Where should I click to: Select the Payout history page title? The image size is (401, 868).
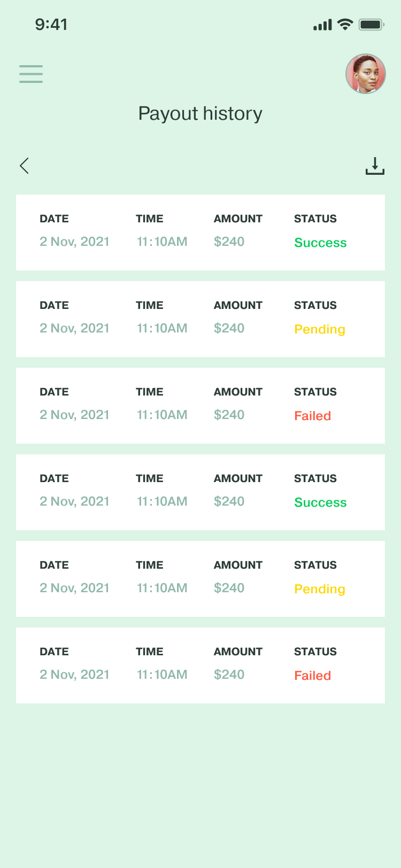click(x=200, y=114)
